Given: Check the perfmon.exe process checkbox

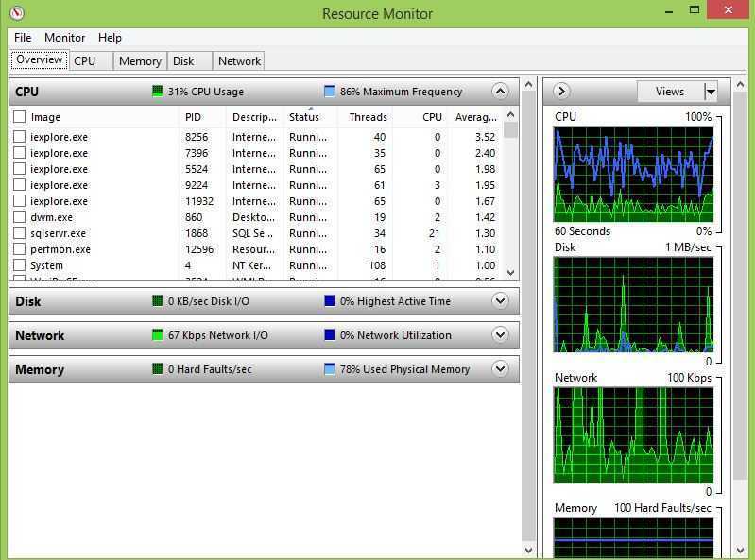Looking at the screenshot, I should point(19,249).
